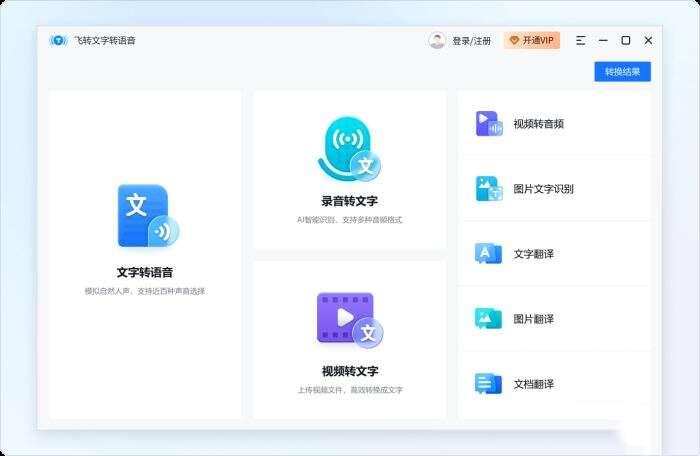Screen dimensions: 700x456
Task: Select the 文档翻译 label
Action: pyautogui.click(x=533, y=384)
